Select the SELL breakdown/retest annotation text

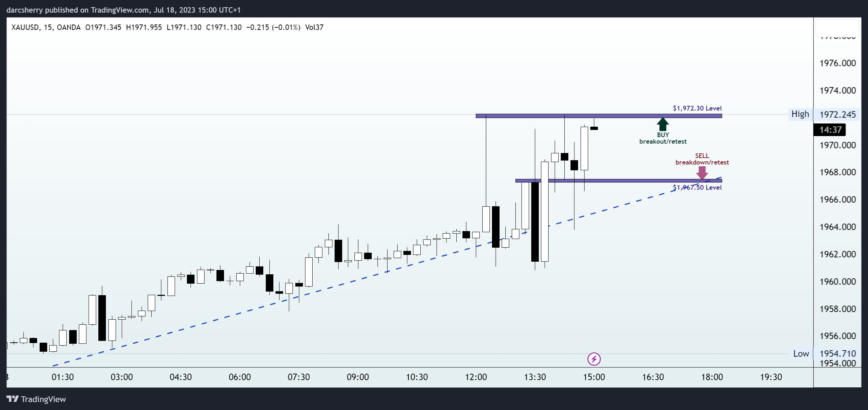tap(702, 159)
